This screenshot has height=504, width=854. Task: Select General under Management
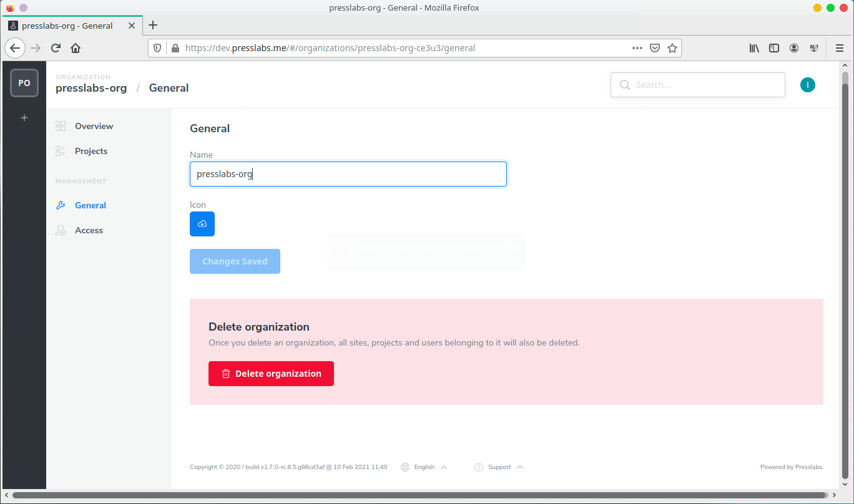(x=91, y=205)
